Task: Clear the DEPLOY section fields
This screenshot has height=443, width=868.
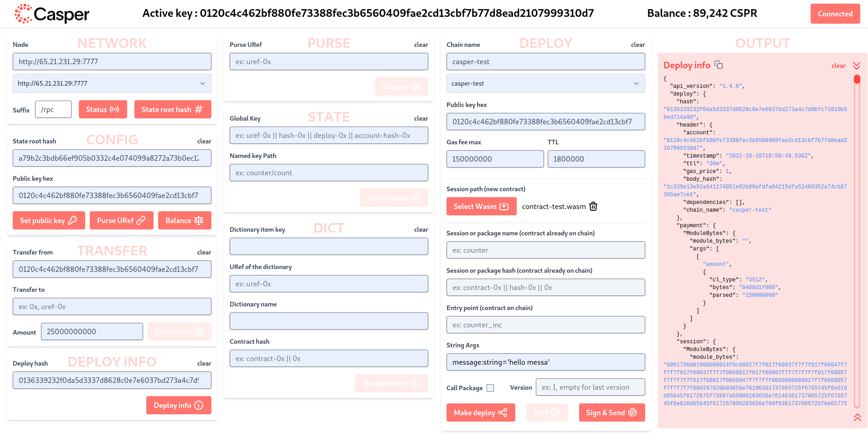Action: pos(638,45)
